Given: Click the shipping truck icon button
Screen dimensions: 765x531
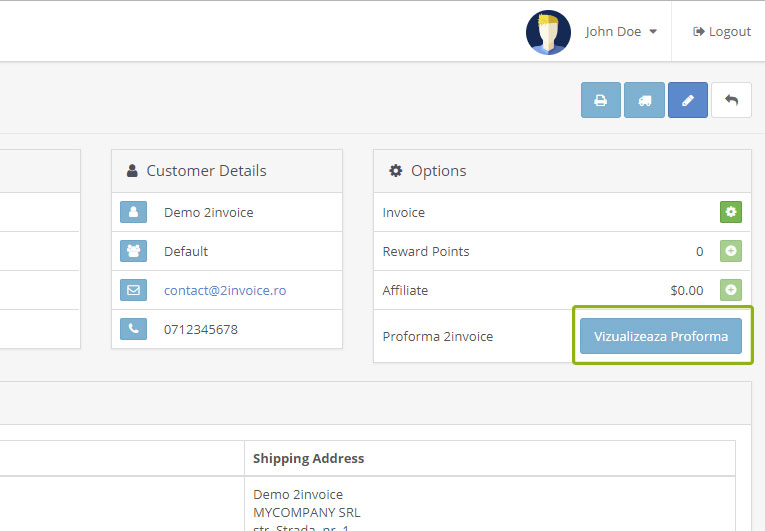Looking at the screenshot, I should (x=644, y=100).
